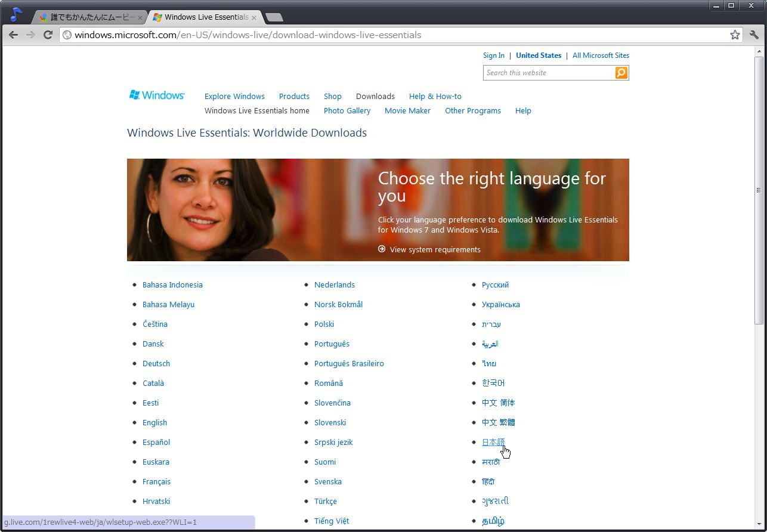Screen dimensions: 767x532
Task: Choose the 한국어 Korean link
Action: 493,383
